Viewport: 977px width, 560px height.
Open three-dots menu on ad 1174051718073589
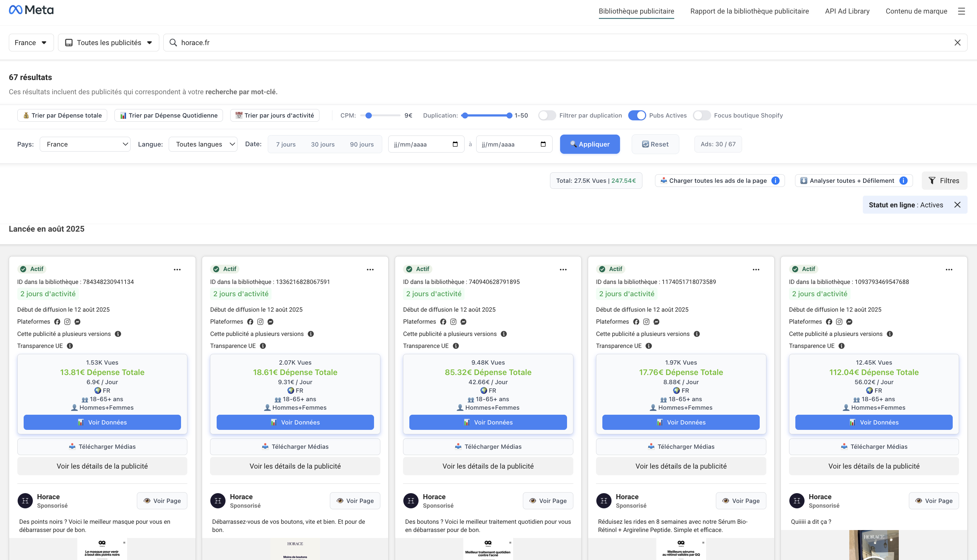[x=756, y=270]
